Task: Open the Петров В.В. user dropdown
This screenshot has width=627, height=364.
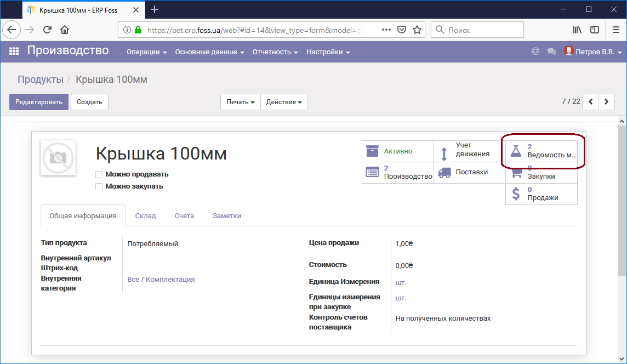Action: click(x=593, y=52)
